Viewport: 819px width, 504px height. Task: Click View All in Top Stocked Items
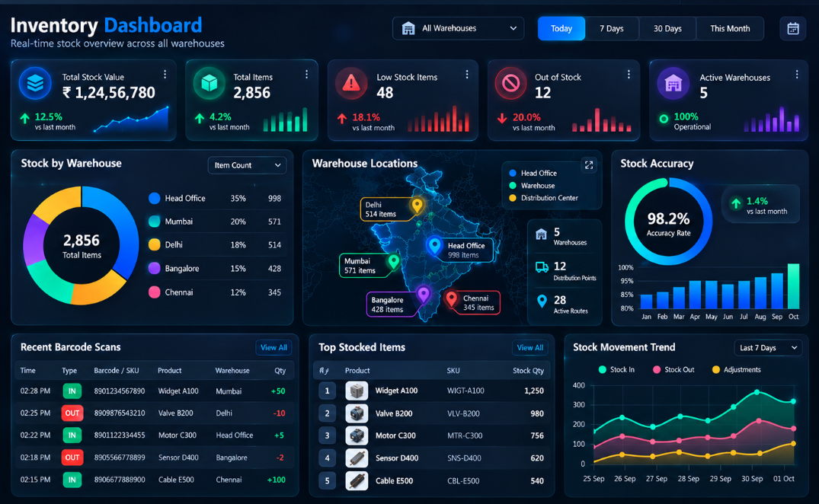click(530, 347)
